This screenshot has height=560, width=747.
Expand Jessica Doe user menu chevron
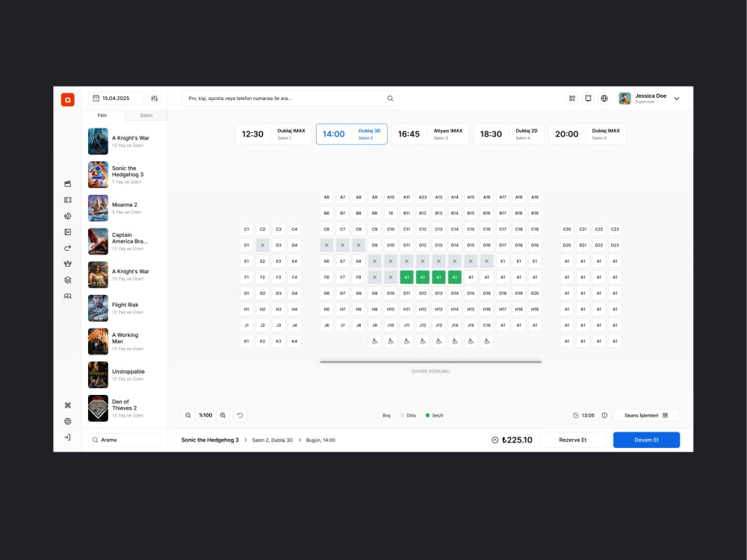click(x=677, y=99)
